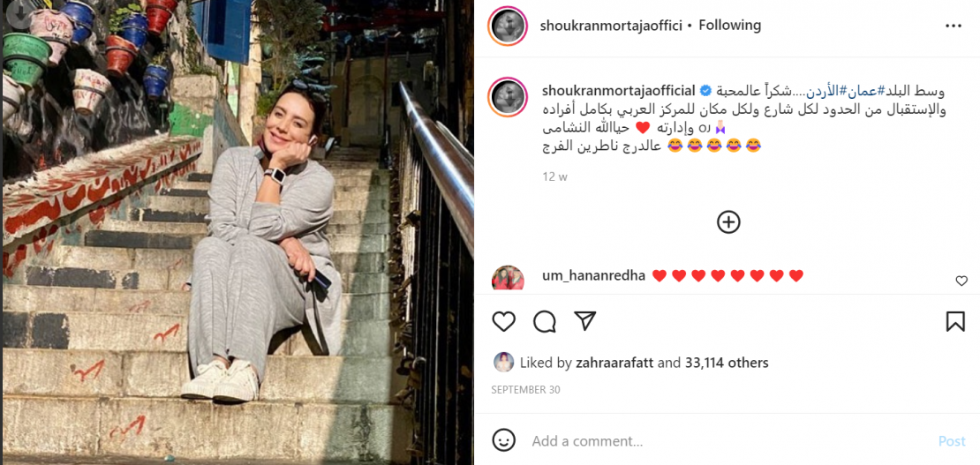Toggle Following status in header
Image resolution: width=980 pixels, height=465 pixels.
pos(729,26)
